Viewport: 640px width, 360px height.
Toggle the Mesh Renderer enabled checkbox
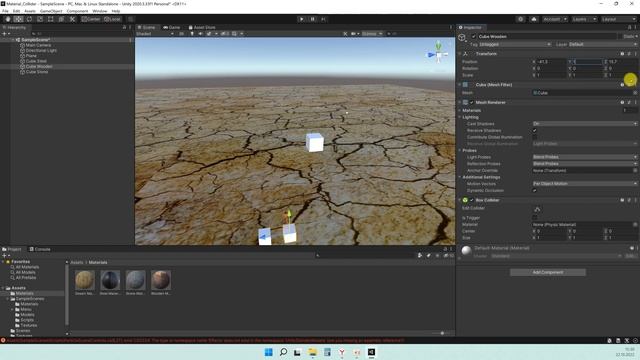(472, 102)
